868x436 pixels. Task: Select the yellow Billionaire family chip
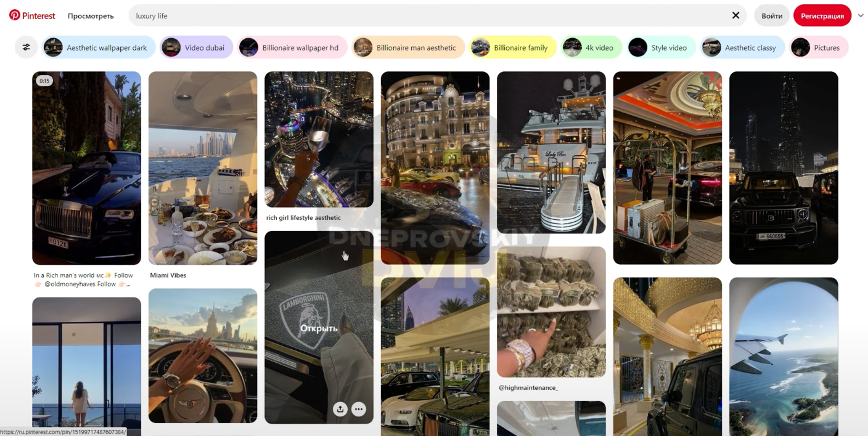coord(512,47)
